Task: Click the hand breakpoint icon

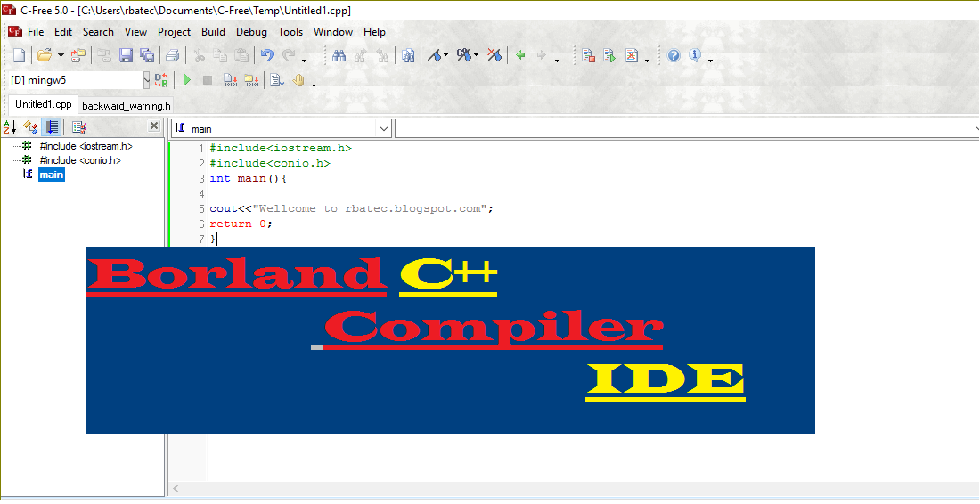Action: tap(298, 80)
